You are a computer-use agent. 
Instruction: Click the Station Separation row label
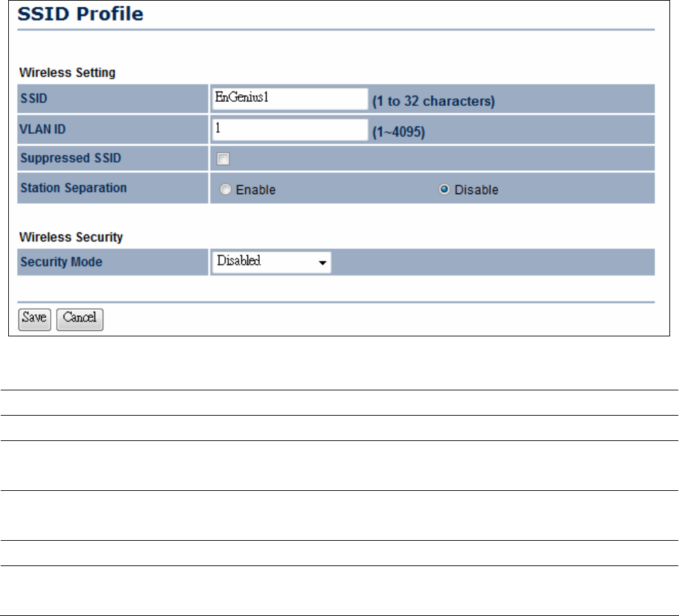(74, 188)
